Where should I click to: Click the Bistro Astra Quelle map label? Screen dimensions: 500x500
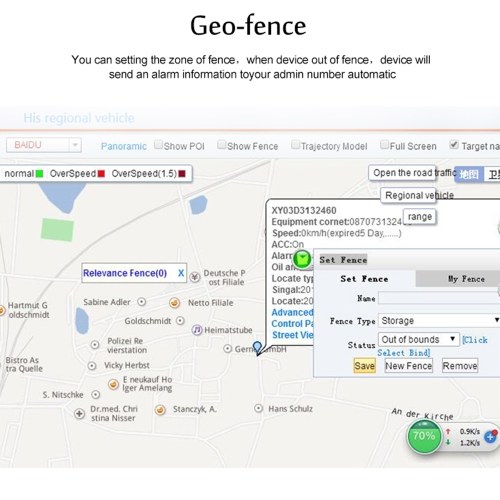(x=24, y=364)
